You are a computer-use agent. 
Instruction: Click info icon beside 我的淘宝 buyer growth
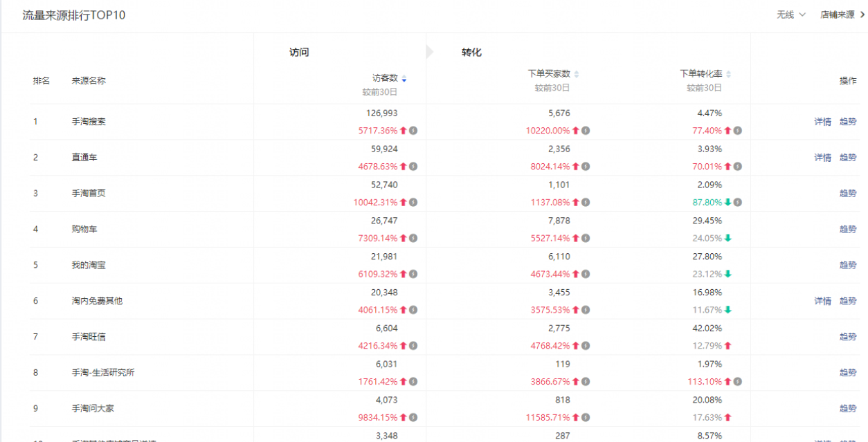tap(586, 274)
